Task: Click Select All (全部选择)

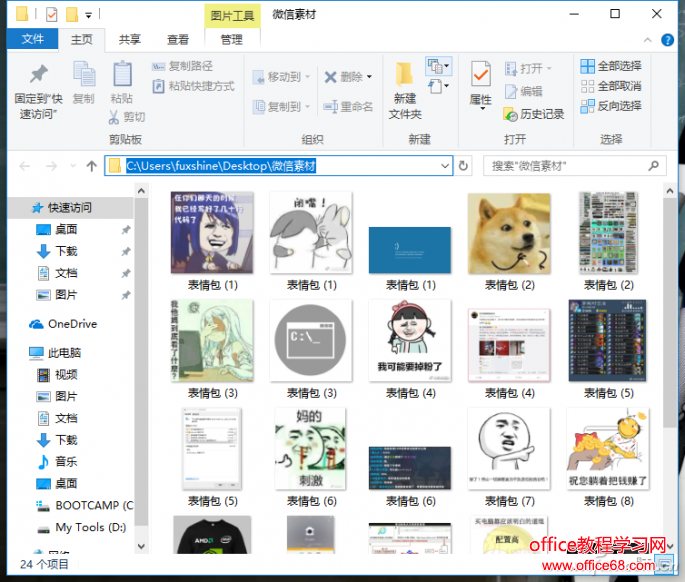Action: (610, 66)
